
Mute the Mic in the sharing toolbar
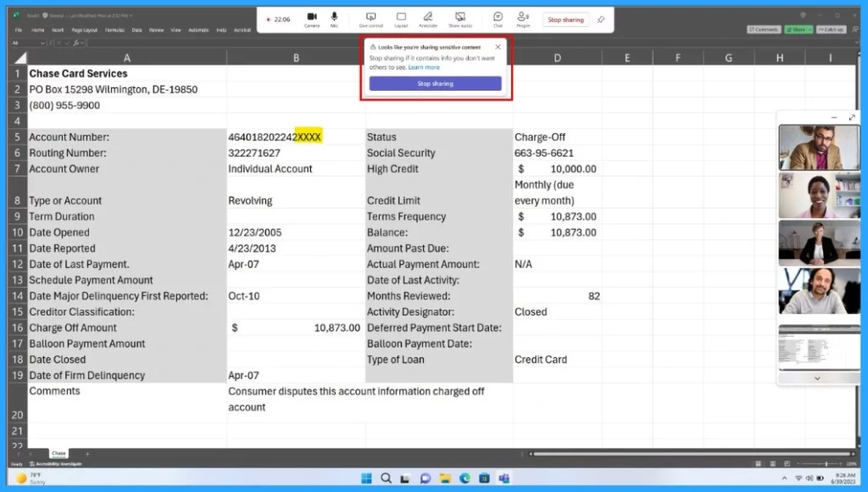pyautogui.click(x=334, y=20)
